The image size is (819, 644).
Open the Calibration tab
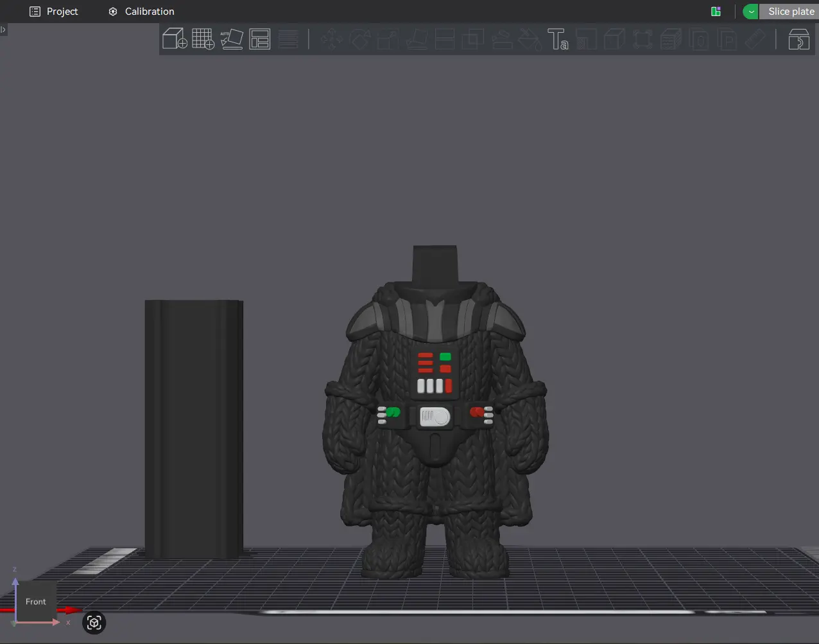(x=141, y=12)
